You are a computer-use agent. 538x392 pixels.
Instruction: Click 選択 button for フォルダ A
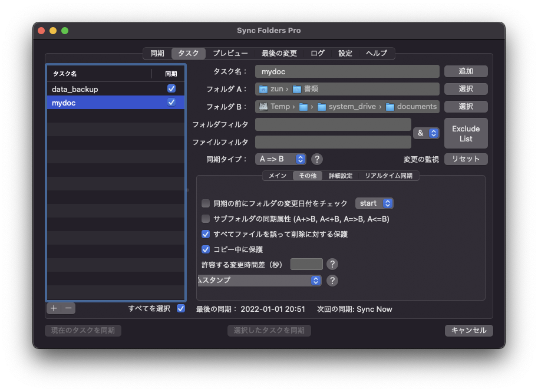[466, 89]
